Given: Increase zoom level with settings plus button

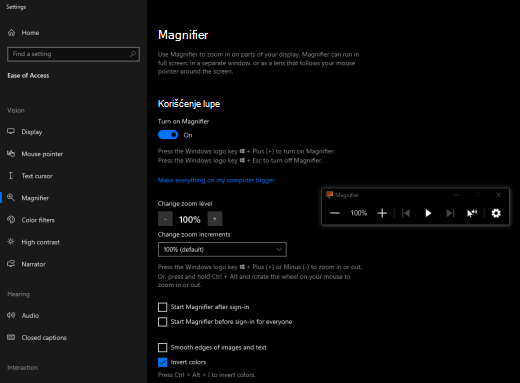Looking at the screenshot, I should [x=215, y=219].
